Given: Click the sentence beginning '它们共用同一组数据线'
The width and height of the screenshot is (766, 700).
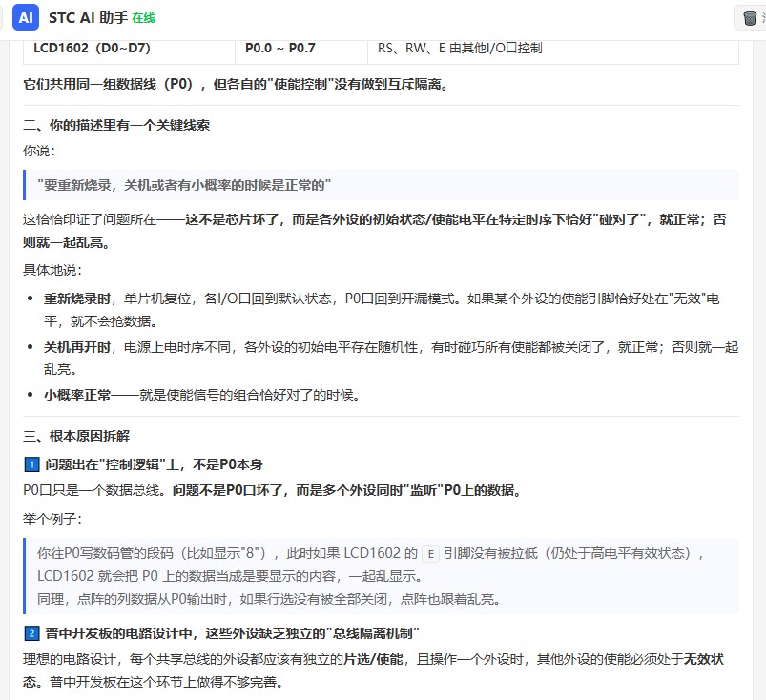Looking at the screenshot, I should point(236,84).
